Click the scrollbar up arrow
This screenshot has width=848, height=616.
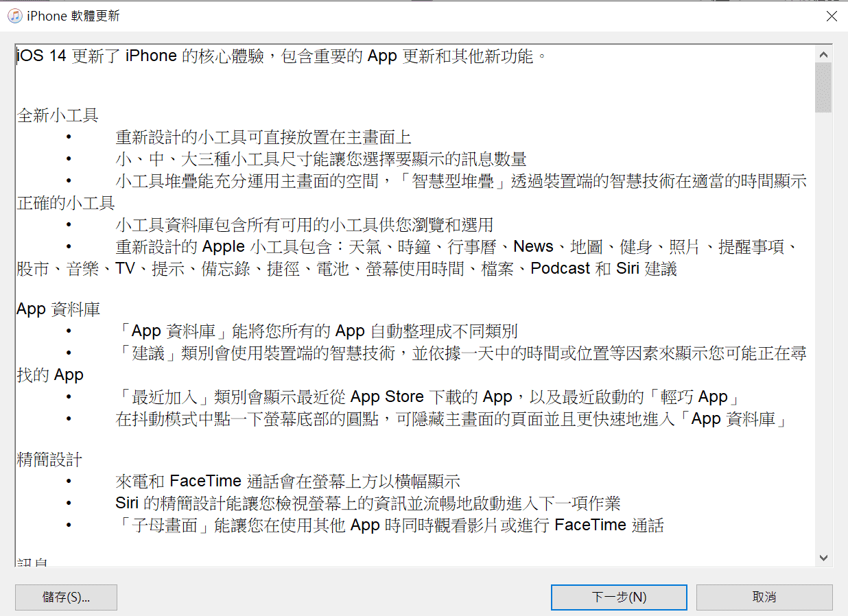(823, 55)
